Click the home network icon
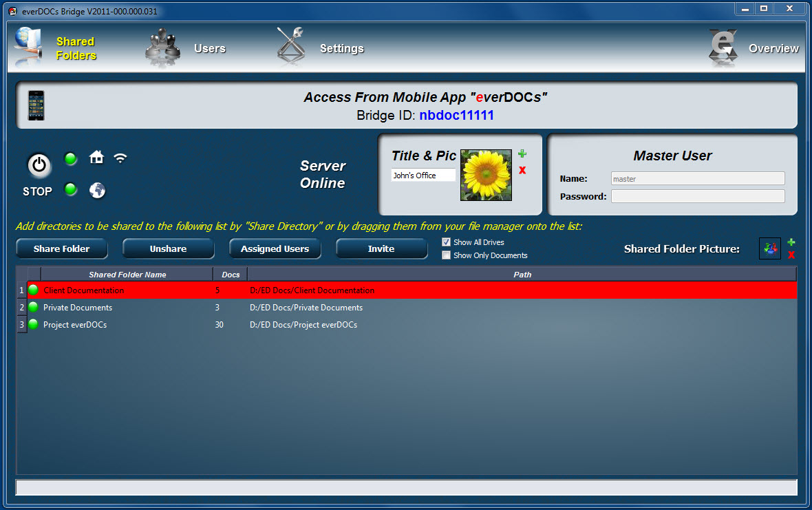Image resolution: width=812 pixels, height=510 pixels. tap(96, 157)
